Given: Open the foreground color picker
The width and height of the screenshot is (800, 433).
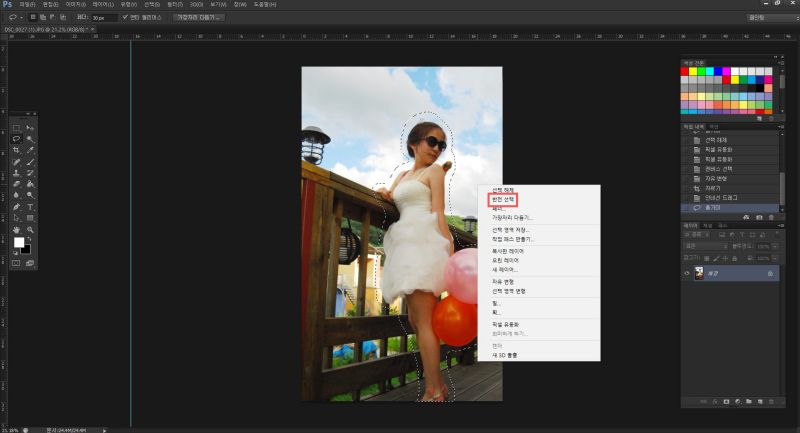Looking at the screenshot, I should (x=19, y=242).
